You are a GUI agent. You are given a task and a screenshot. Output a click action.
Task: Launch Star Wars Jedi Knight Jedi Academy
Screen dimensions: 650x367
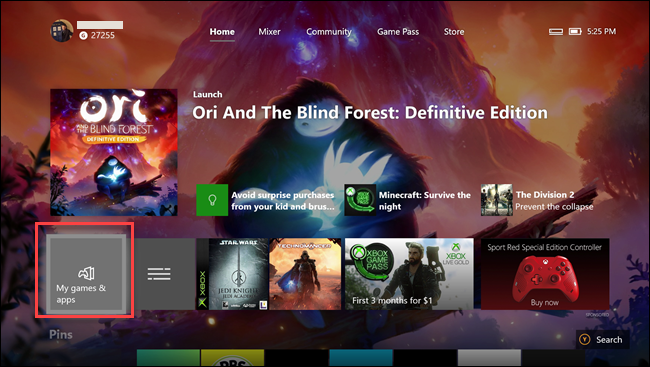[233, 274]
